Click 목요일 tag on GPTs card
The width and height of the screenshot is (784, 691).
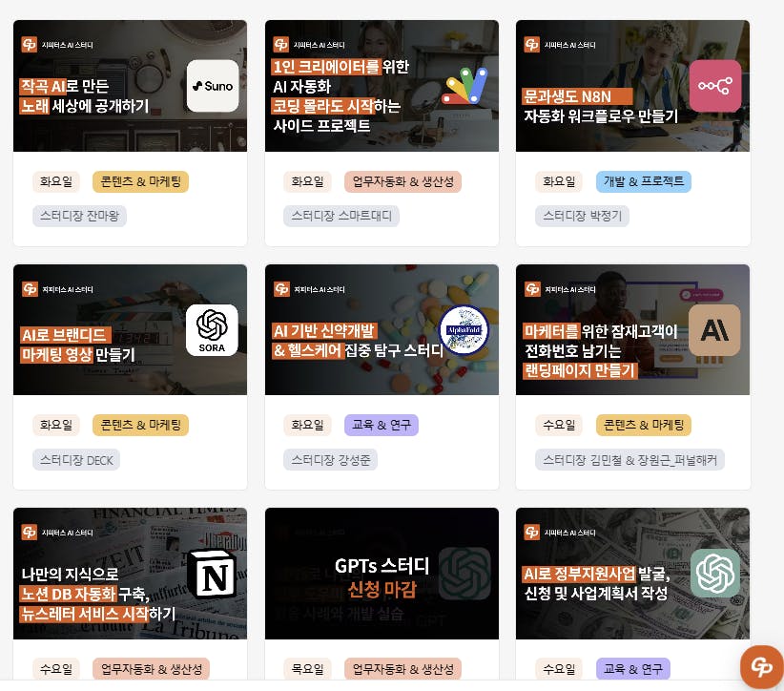307,669
